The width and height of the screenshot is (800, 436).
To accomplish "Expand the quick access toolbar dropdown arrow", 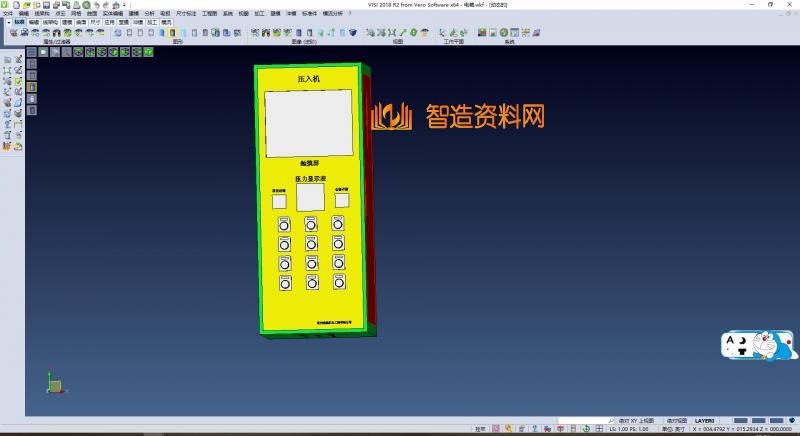I will pyautogui.click(x=124, y=5).
